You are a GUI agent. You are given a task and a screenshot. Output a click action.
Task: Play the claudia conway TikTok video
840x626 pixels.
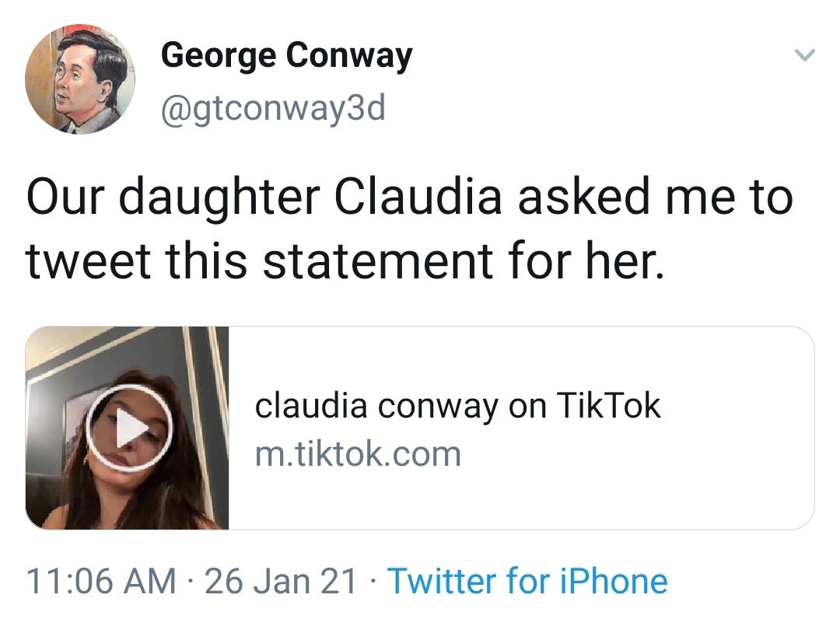click(129, 428)
